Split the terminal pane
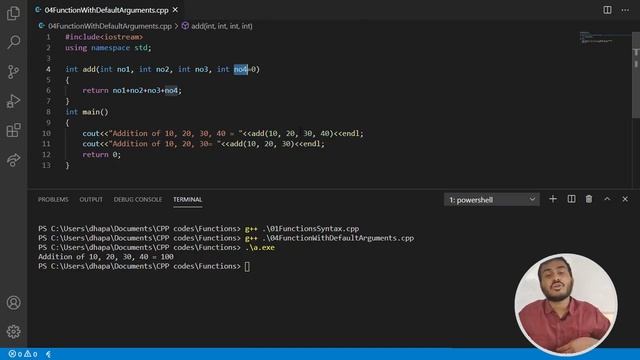 (571, 199)
